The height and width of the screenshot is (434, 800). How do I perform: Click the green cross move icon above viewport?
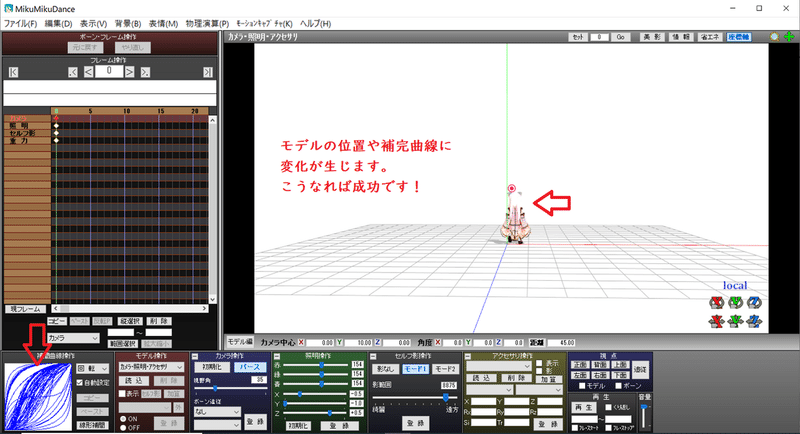coord(789,37)
